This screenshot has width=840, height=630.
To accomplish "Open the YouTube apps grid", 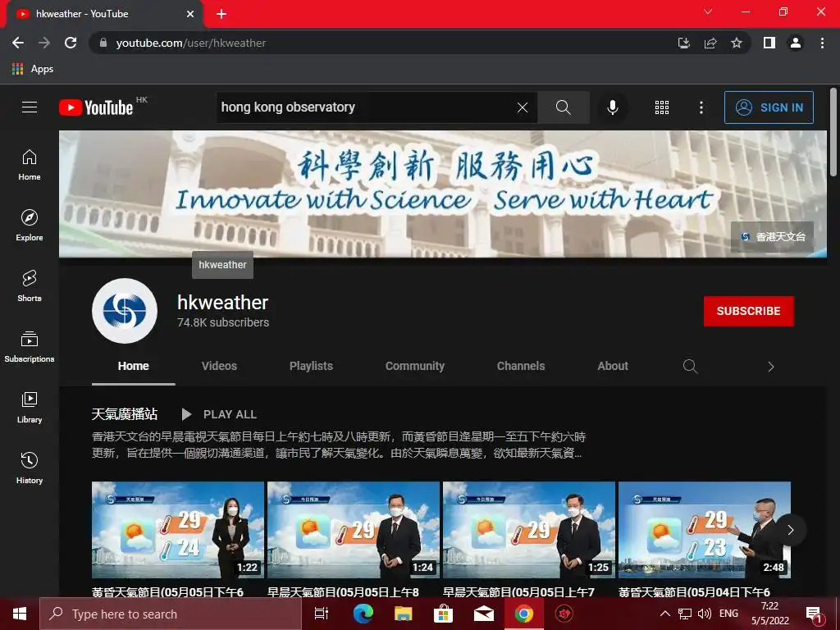I will tap(662, 107).
